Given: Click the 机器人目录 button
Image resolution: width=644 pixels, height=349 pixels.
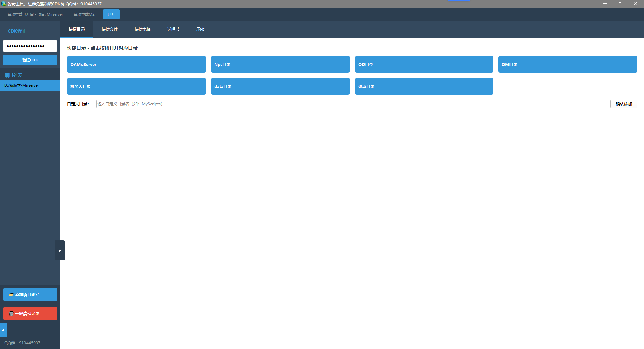Looking at the screenshot, I should pyautogui.click(x=136, y=86).
